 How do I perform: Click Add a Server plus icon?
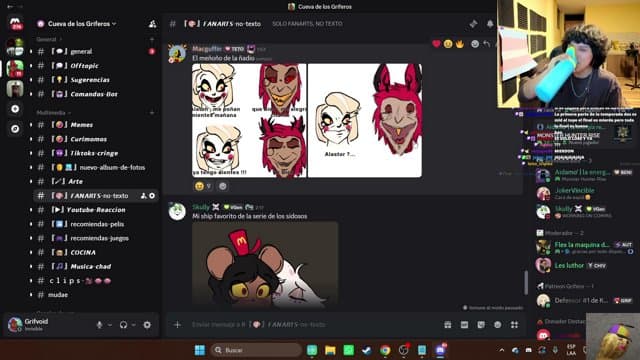click(x=15, y=109)
